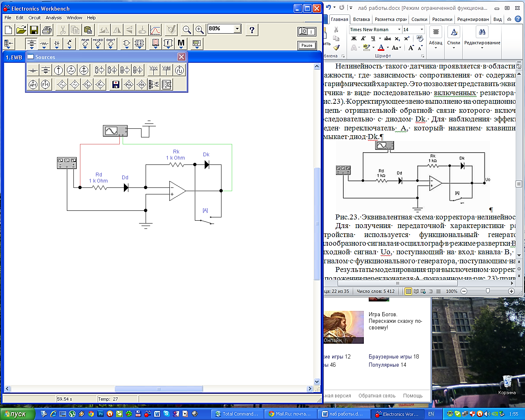This screenshot has width=525, height=420.
Task: Open the Window menu in Workbench
Action: (x=74, y=18)
